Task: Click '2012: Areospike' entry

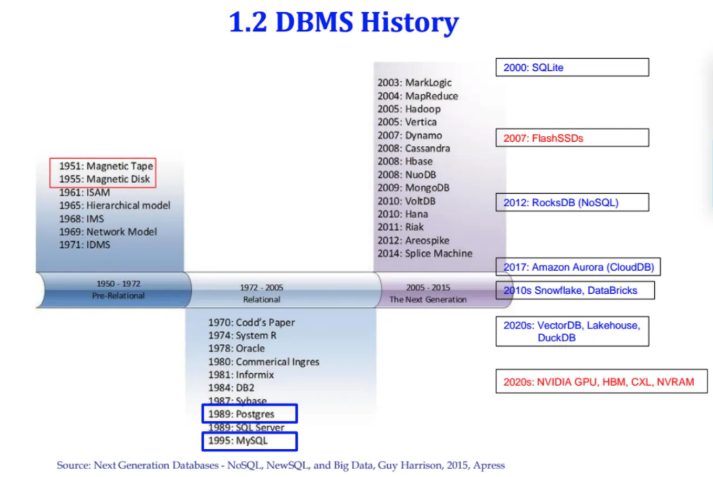Action: click(x=413, y=240)
